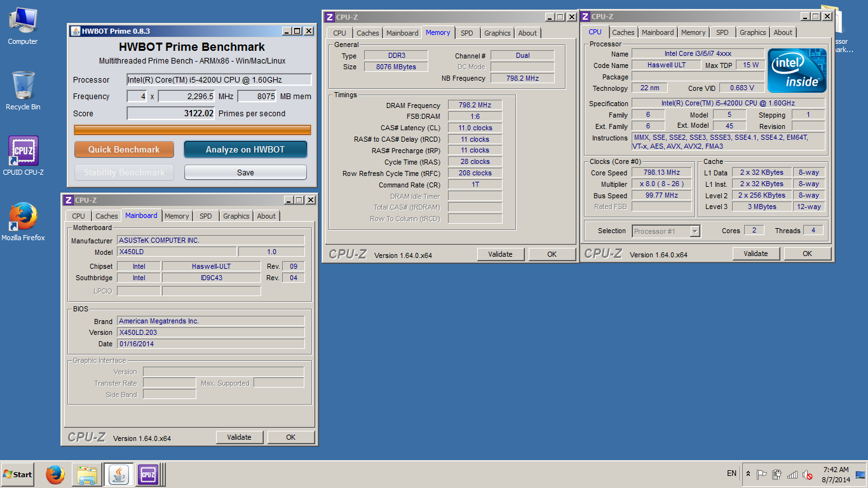Open the Recycle Bin desktop icon
868x488 pixels.
coord(23,90)
